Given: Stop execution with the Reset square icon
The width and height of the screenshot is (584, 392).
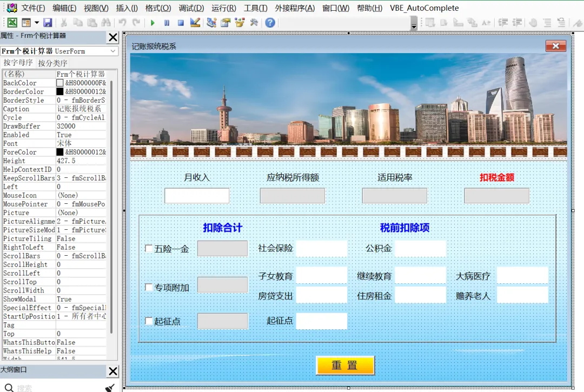Looking at the screenshot, I should (181, 23).
